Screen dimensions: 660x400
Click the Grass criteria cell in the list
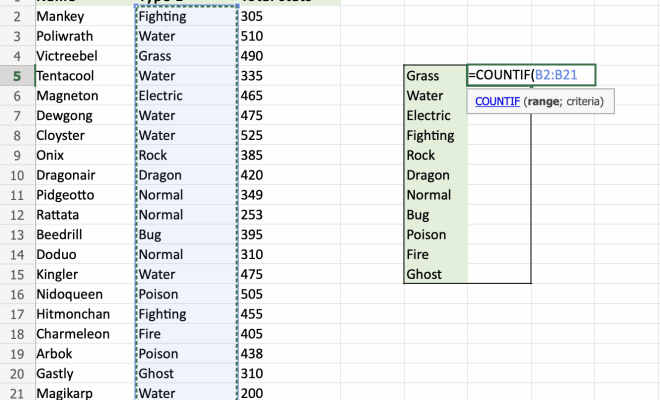[435, 76]
